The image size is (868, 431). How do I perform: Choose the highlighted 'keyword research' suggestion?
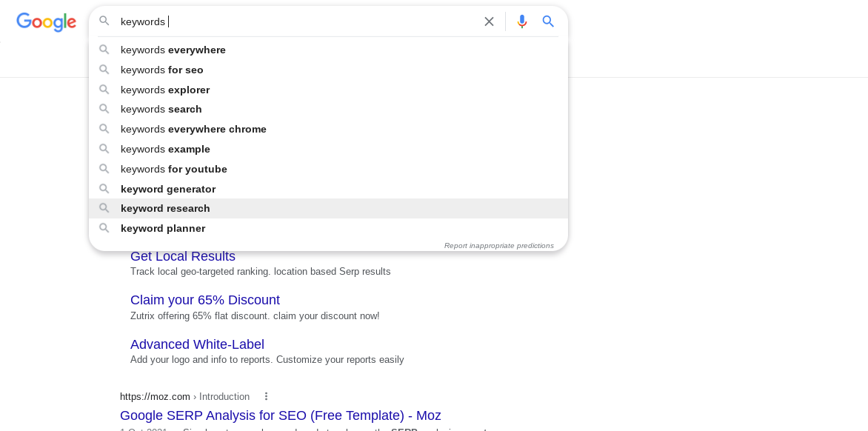(x=328, y=209)
